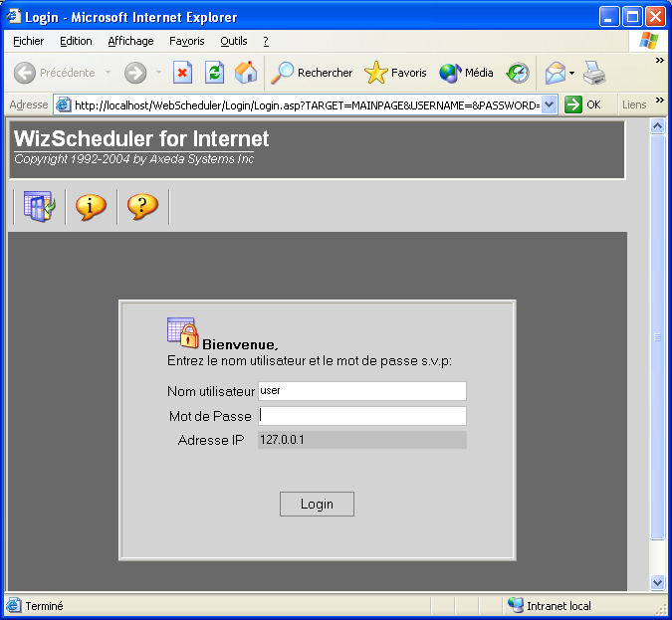Click the Terminé status text
672x620 pixels.
tap(44, 606)
